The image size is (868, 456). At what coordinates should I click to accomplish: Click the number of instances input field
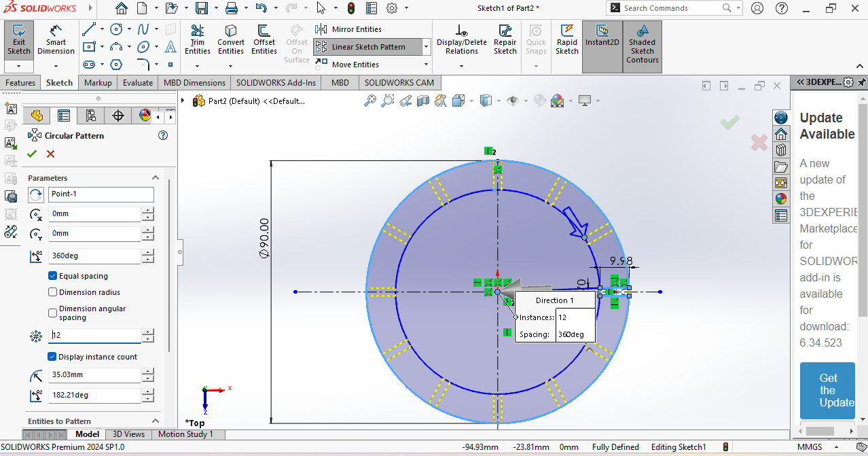(94, 336)
